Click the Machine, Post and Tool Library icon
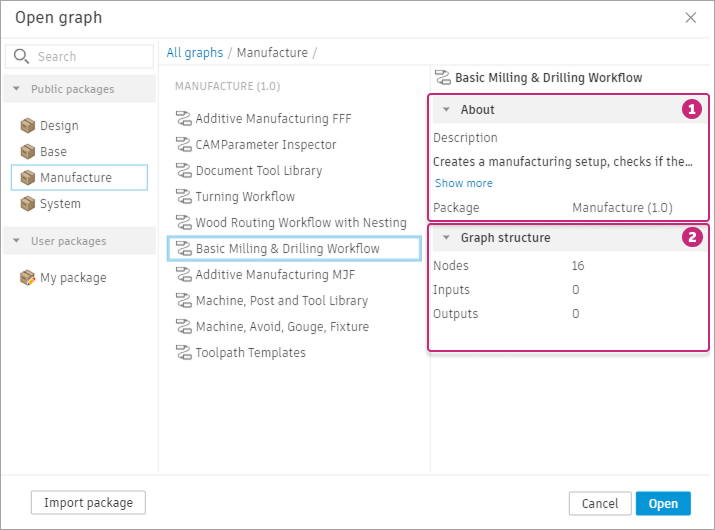Viewport: 715px width, 530px height. coord(184,301)
